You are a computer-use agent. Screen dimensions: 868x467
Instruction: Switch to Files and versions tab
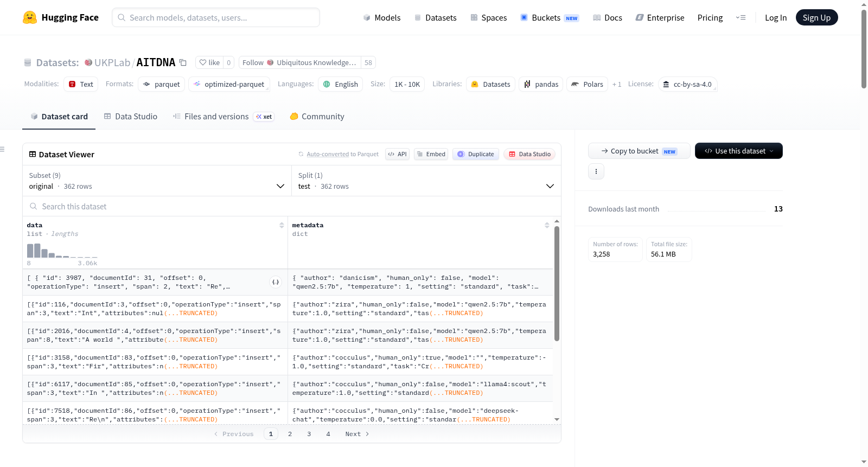224,116
